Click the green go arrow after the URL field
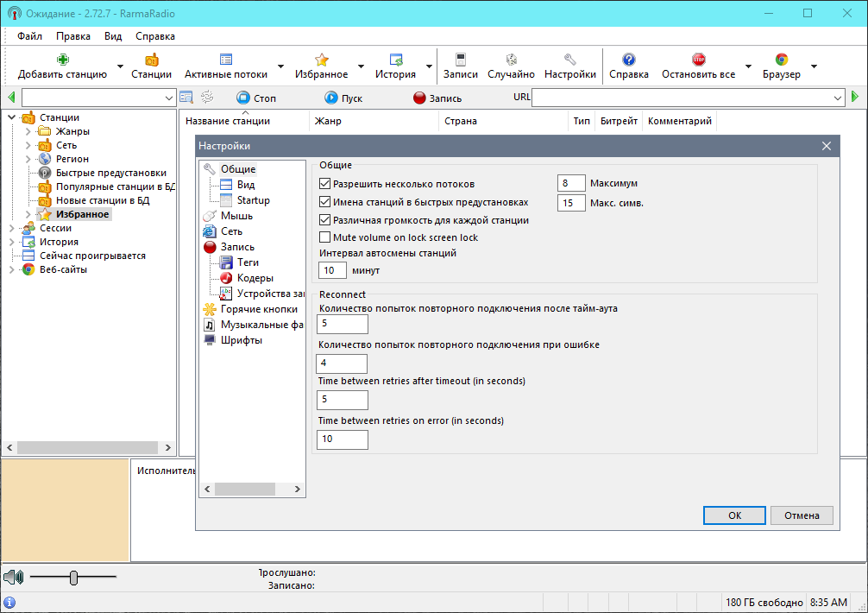The image size is (868, 613). (855, 97)
